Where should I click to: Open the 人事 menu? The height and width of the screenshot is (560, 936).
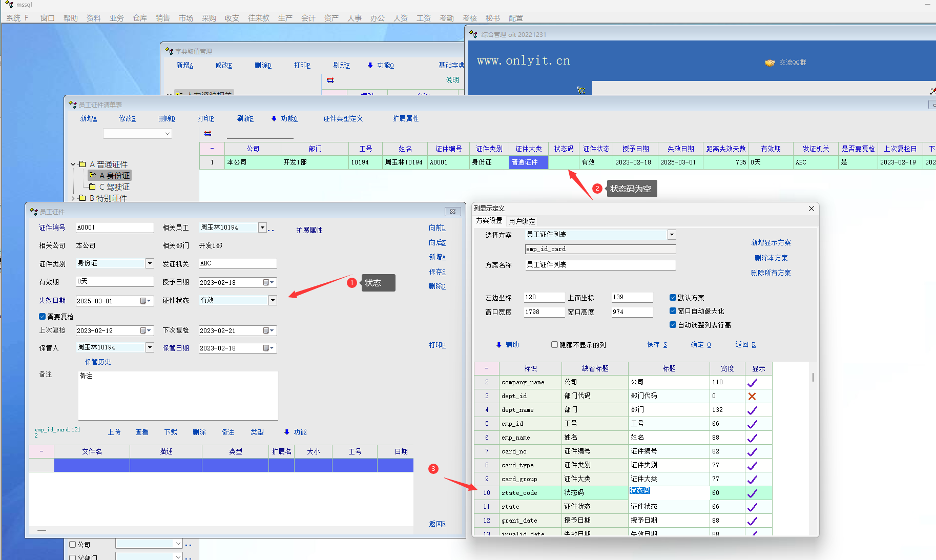[x=354, y=18]
